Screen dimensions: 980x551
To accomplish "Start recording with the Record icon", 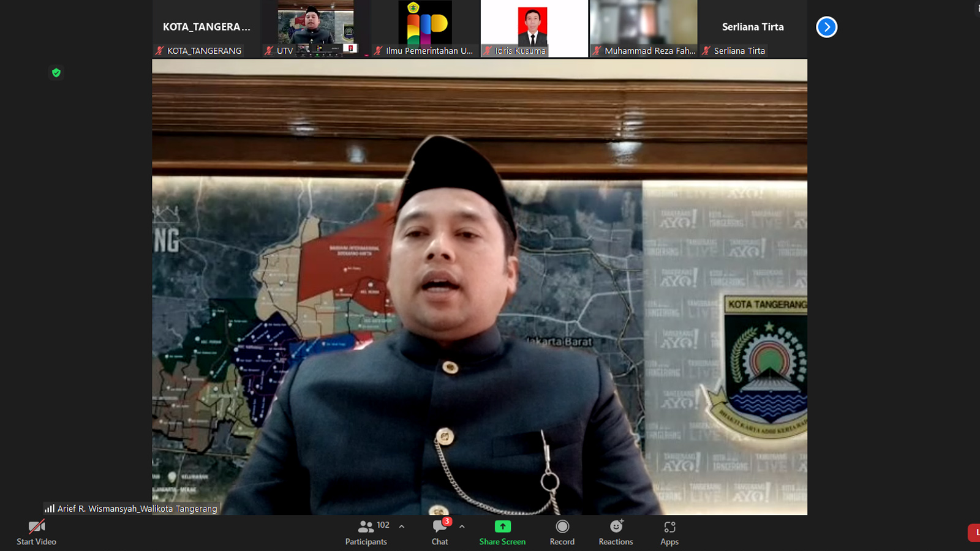I will (562, 527).
